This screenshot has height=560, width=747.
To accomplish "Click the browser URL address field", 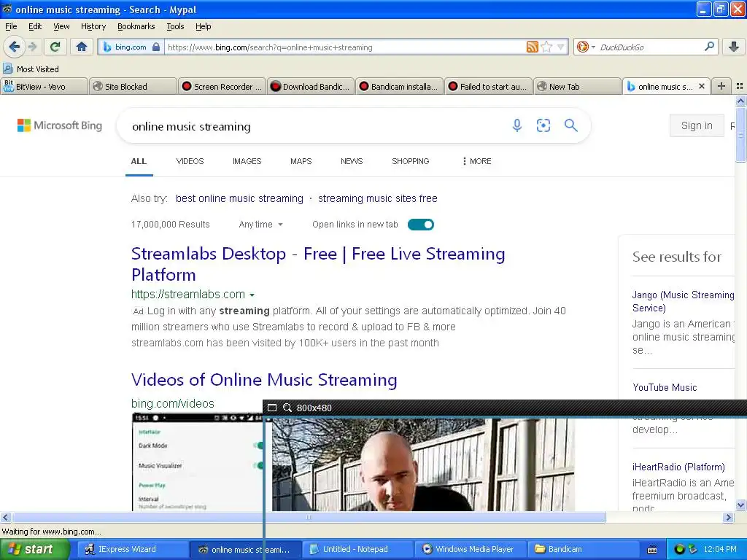I will [x=345, y=47].
